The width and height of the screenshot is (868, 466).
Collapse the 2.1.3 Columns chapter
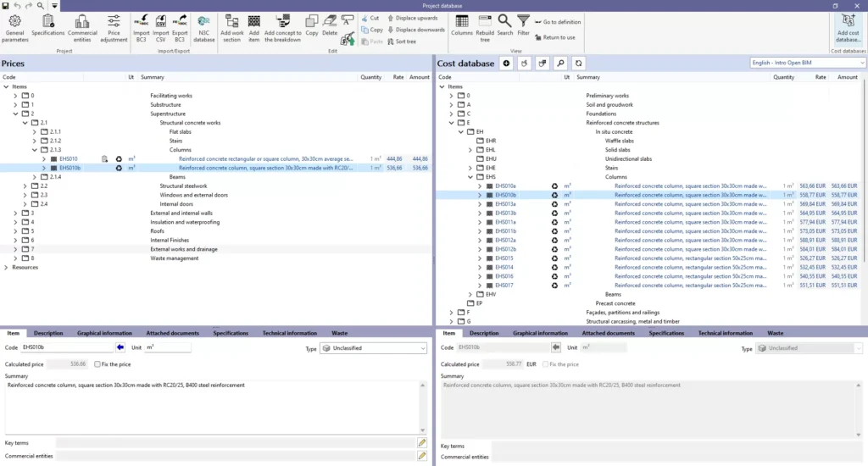click(35, 150)
